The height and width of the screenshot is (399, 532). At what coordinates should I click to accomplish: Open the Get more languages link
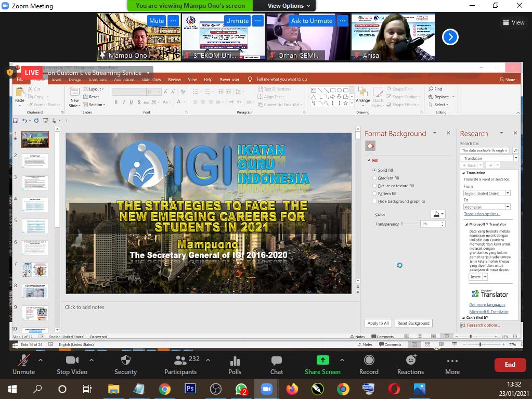(x=487, y=305)
